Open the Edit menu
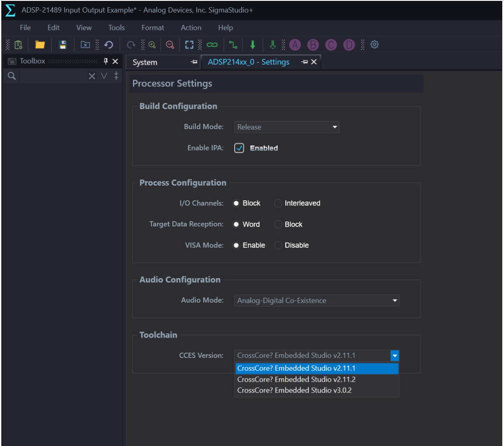 [x=54, y=28]
